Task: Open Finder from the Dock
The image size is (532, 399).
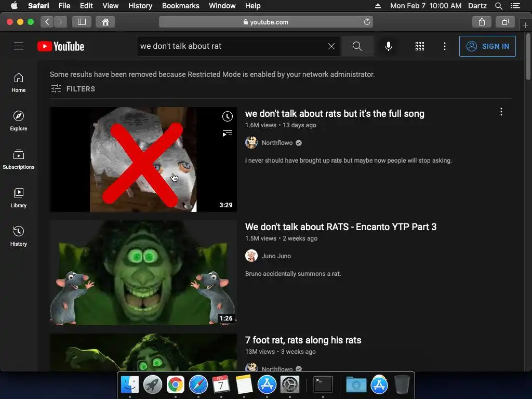Action: pyautogui.click(x=129, y=385)
